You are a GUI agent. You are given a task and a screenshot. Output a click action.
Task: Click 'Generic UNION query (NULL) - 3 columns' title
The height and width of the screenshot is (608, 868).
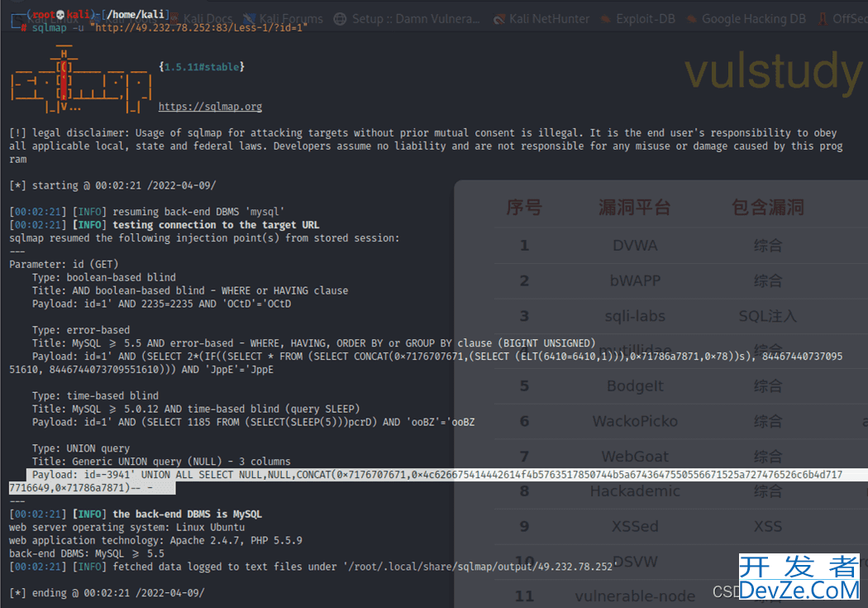[161, 462]
